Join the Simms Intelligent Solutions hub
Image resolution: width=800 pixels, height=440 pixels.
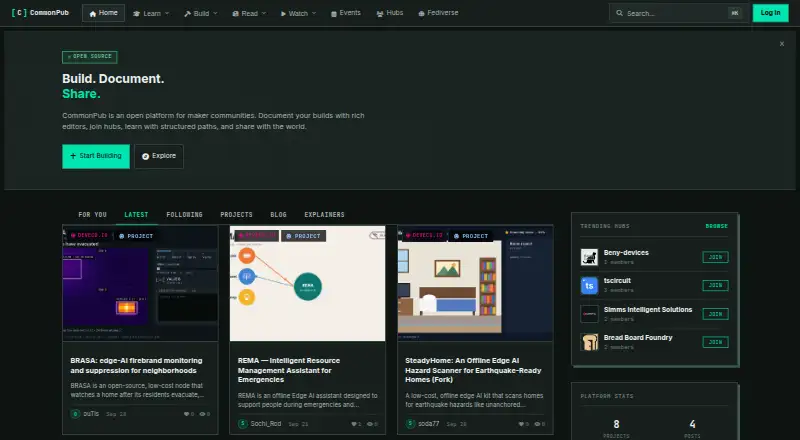(715, 314)
